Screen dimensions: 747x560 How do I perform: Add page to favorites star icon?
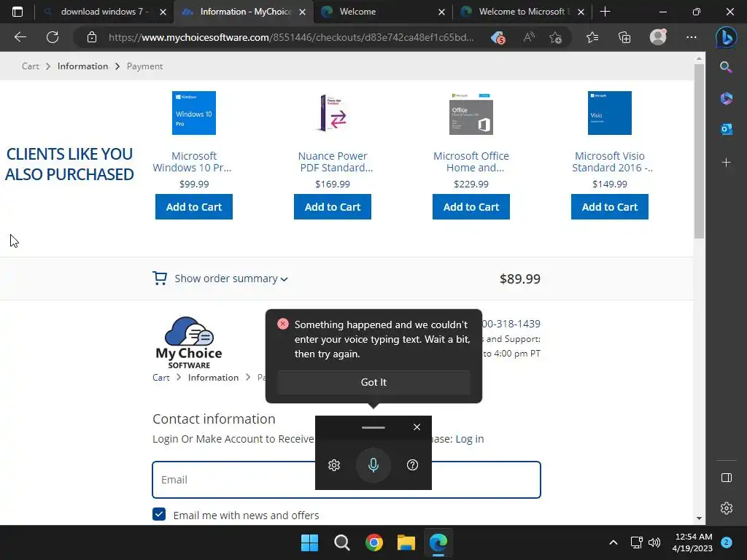[x=555, y=37]
